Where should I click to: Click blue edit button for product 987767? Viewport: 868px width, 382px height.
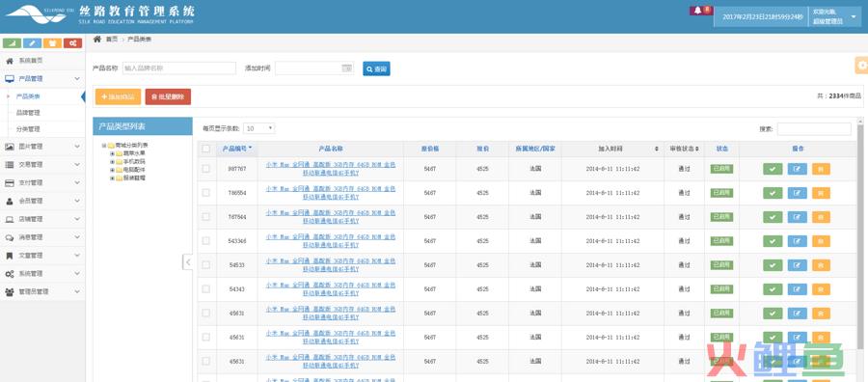(x=798, y=169)
